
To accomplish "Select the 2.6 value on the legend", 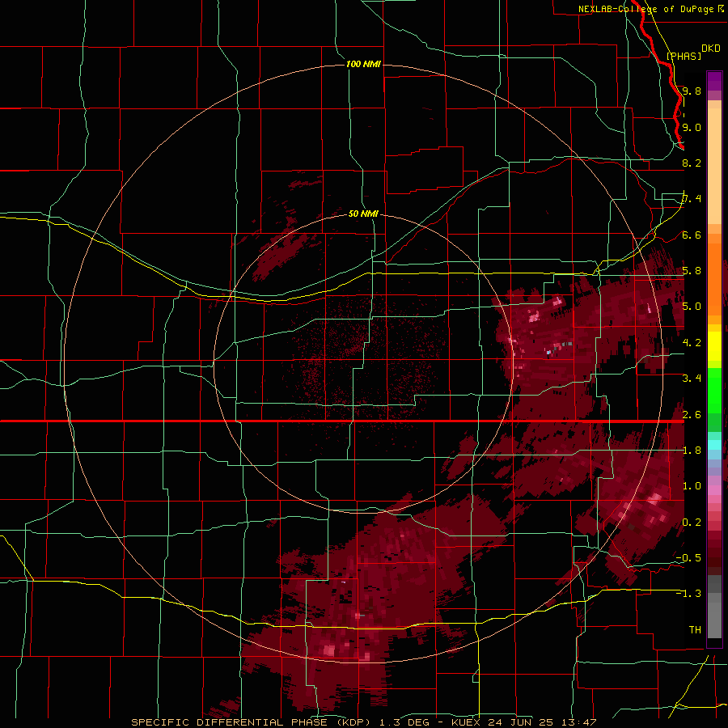I will 692,415.
